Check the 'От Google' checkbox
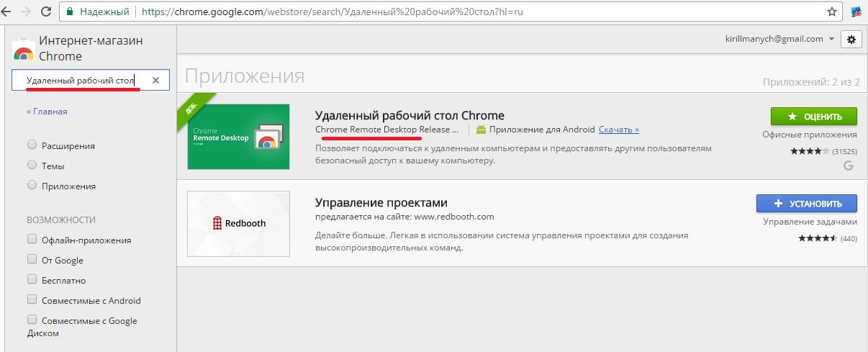 (x=32, y=259)
